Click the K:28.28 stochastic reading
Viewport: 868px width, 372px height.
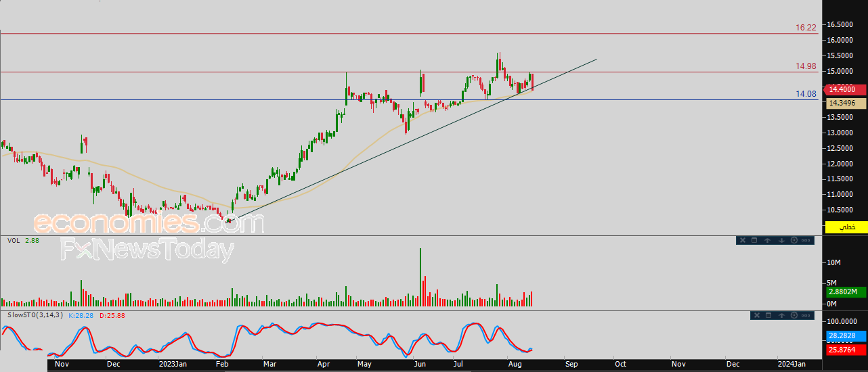click(x=83, y=315)
